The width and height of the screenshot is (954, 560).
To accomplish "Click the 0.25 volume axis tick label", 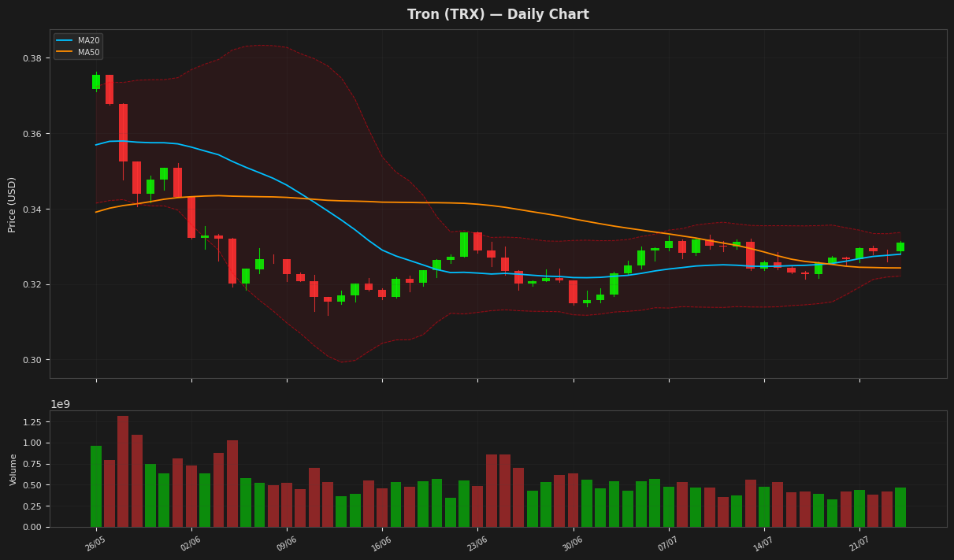I will coord(32,506).
